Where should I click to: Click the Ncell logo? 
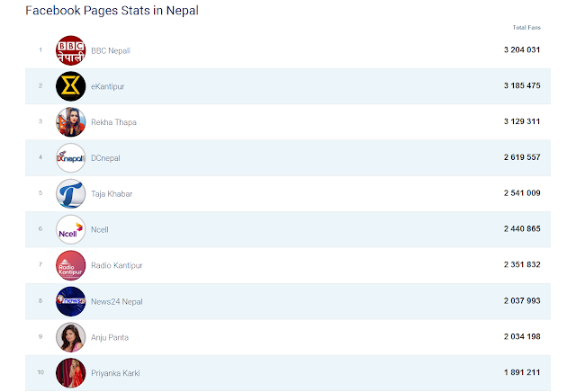pyautogui.click(x=70, y=229)
